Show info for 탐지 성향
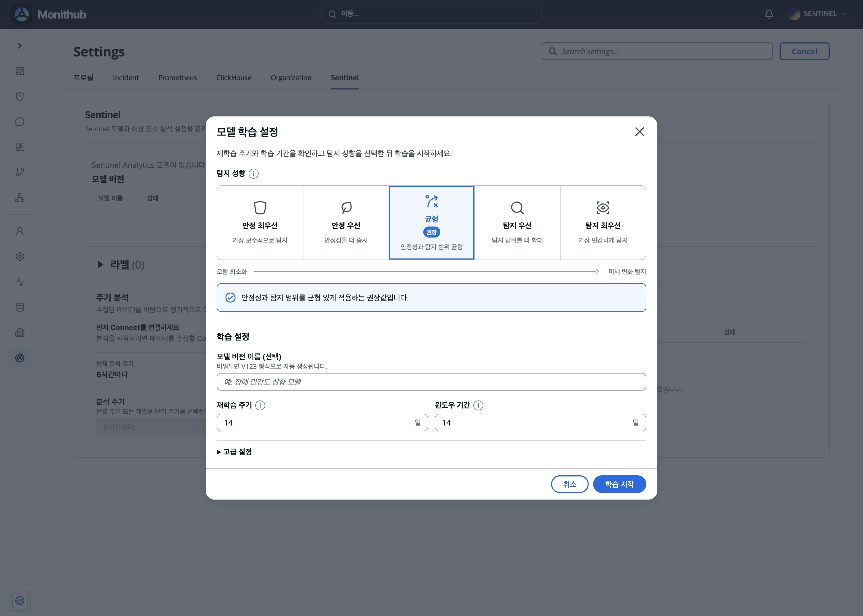 point(254,174)
